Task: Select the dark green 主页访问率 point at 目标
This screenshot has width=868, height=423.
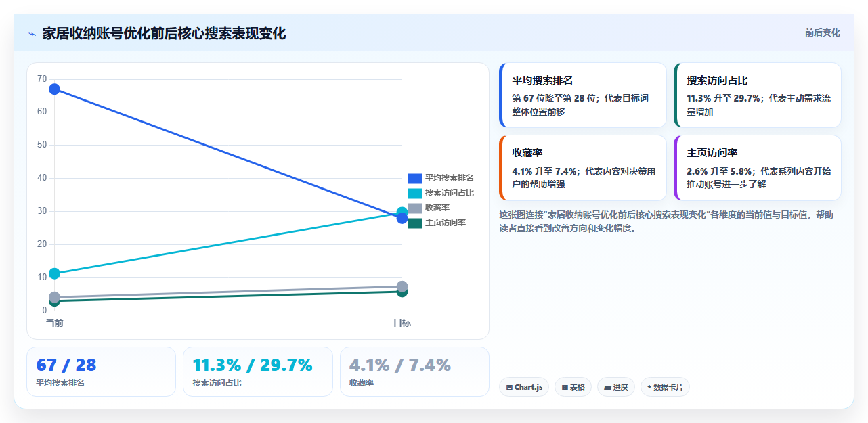Action: (402, 292)
